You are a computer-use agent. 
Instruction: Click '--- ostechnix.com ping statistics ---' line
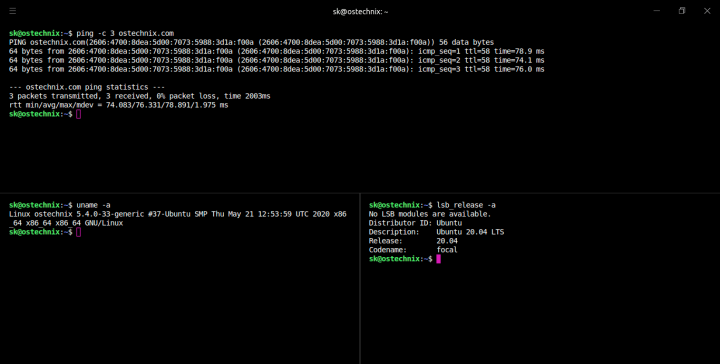pyautogui.click(x=87, y=87)
